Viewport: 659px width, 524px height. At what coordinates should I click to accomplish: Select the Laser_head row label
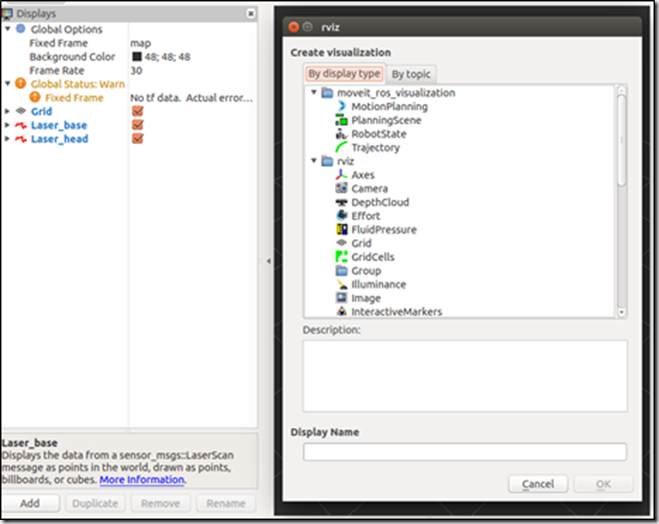point(59,139)
